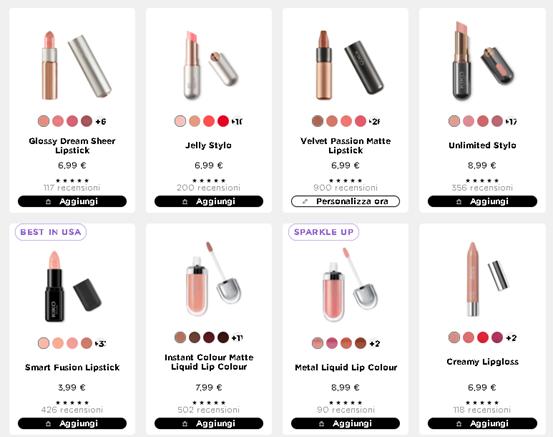Open the Jelly Stylo product title link
This screenshot has height=437, width=553.
tap(208, 145)
